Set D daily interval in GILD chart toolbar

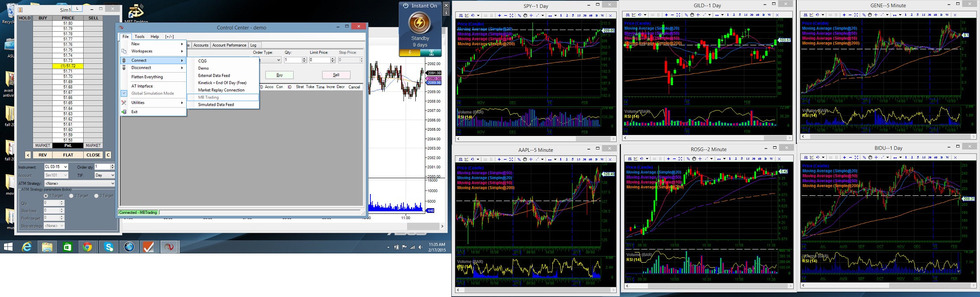click(763, 15)
